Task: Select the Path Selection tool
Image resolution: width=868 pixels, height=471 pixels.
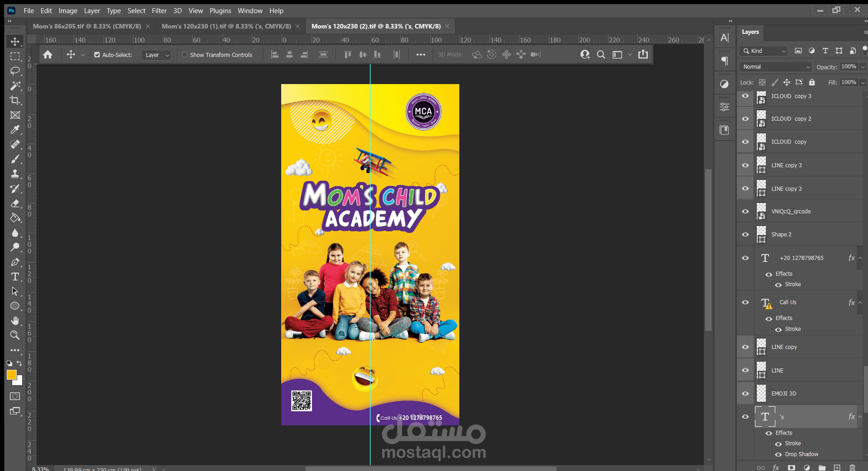Action: pyautogui.click(x=15, y=292)
